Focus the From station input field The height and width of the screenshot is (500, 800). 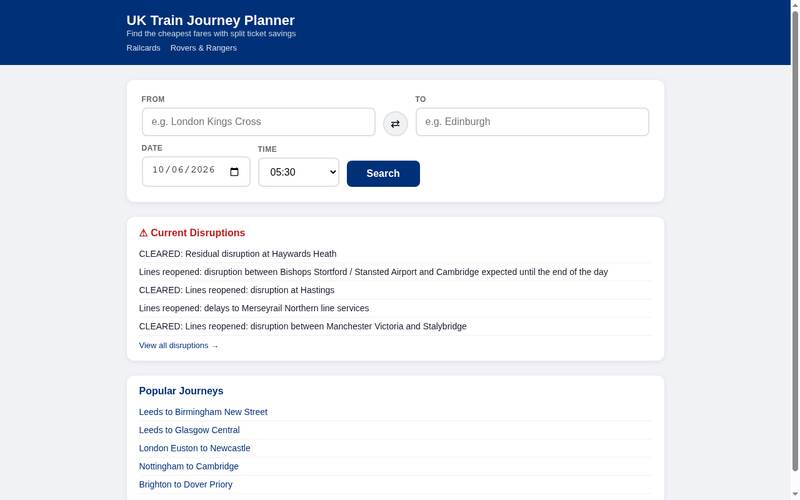point(259,121)
